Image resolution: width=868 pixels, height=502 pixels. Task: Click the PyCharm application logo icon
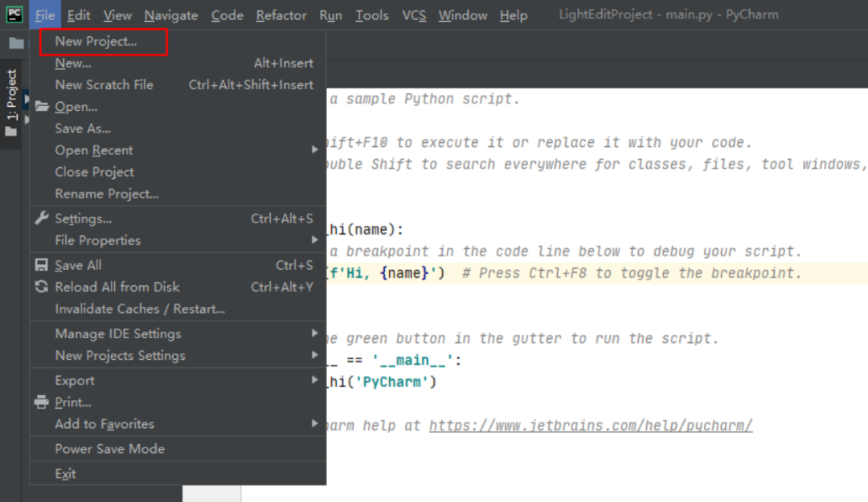point(14,14)
